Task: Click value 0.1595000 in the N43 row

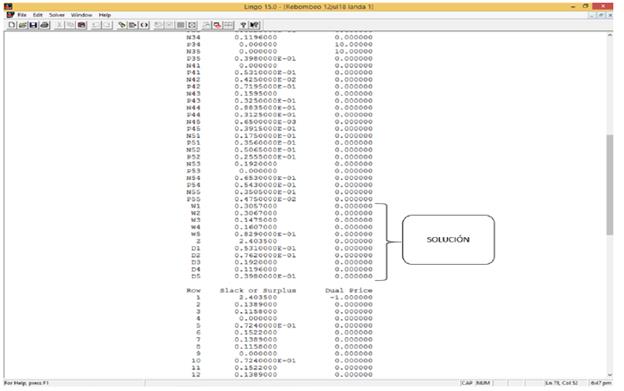Action: pos(255,93)
